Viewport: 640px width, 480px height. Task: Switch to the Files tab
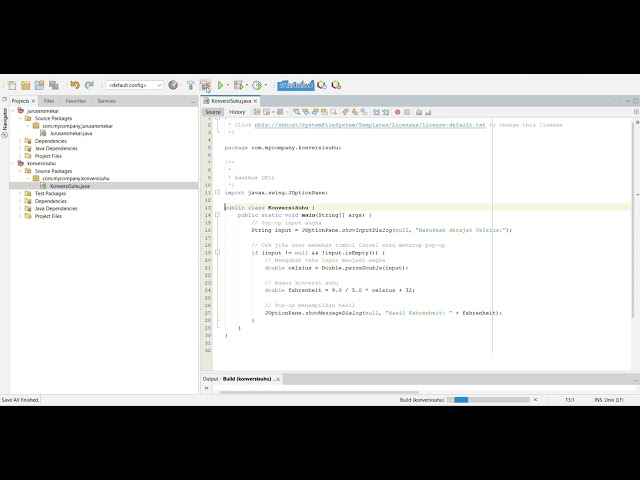coord(49,101)
